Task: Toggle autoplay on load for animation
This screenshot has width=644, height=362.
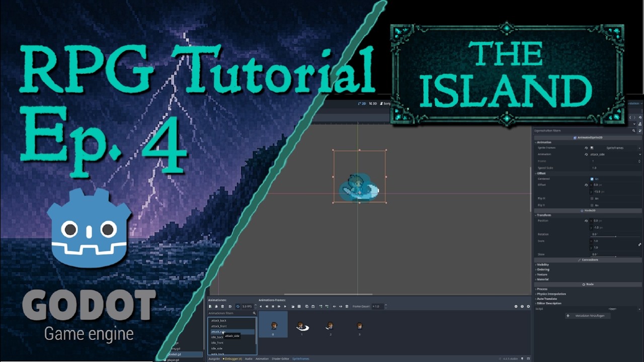Action: point(230,306)
